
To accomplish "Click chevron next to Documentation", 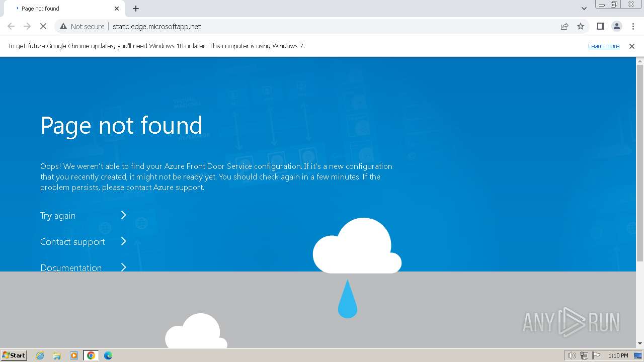I will tap(124, 267).
